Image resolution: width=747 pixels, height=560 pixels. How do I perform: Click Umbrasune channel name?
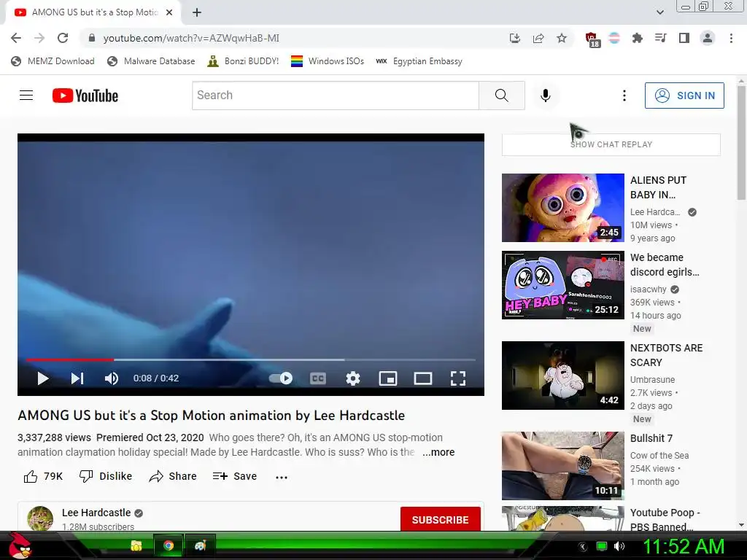click(653, 379)
